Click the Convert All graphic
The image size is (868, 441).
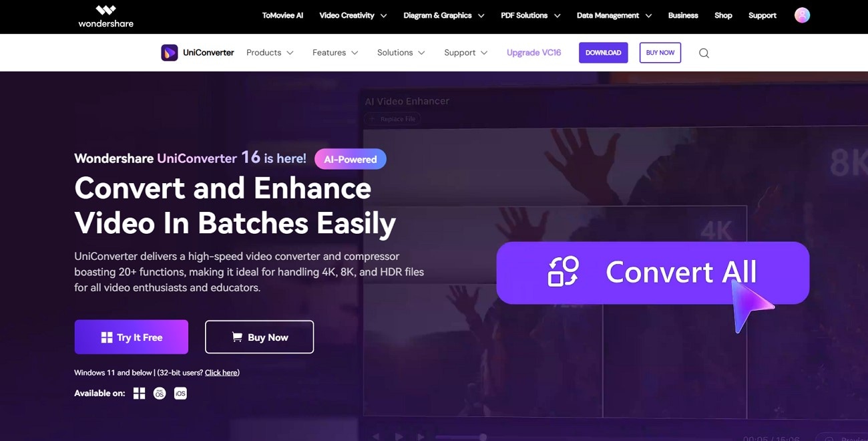(x=652, y=273)
